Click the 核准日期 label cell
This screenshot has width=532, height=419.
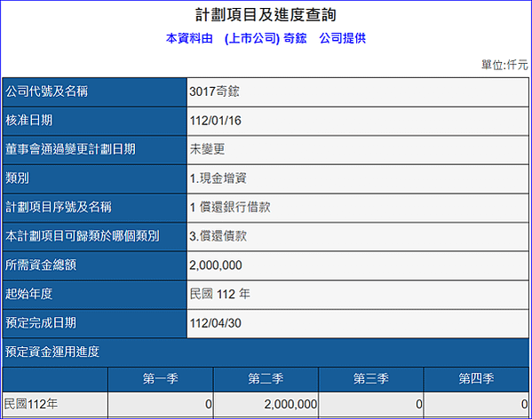coord(94,121)
